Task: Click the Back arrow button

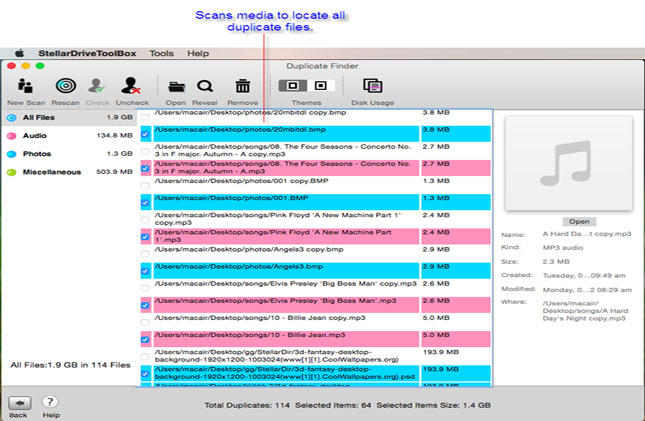Action: pos(19,403)
